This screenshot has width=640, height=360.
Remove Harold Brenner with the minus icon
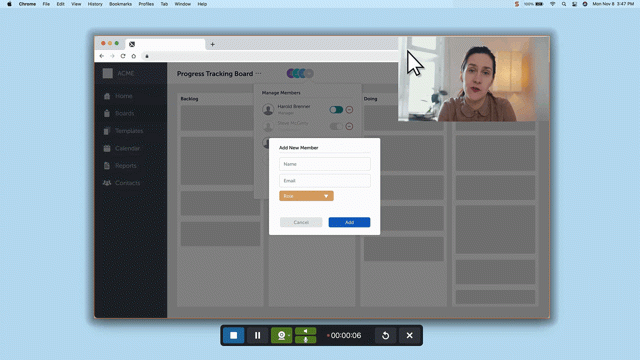coord(349,109)
